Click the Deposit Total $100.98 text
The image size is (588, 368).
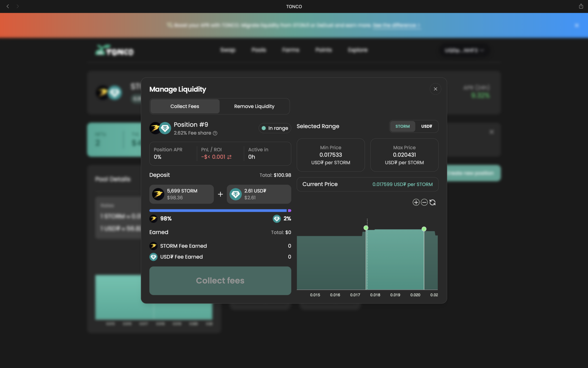click(275, 175)
